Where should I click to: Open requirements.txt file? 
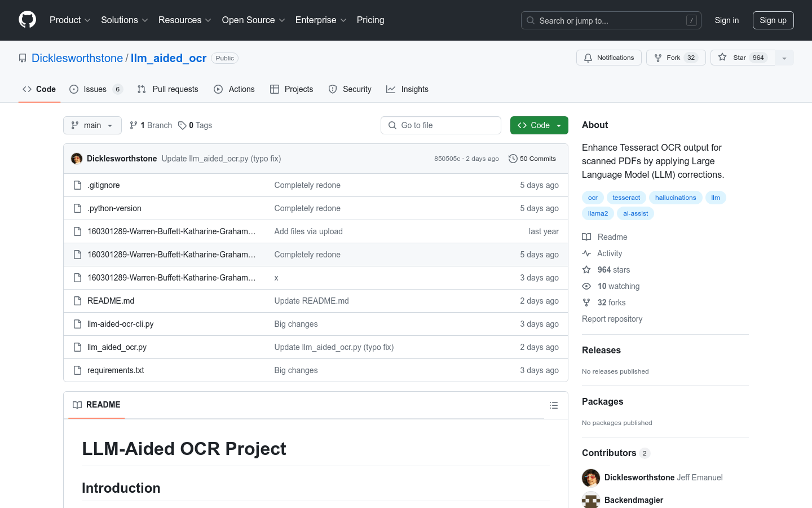(116, 370)
